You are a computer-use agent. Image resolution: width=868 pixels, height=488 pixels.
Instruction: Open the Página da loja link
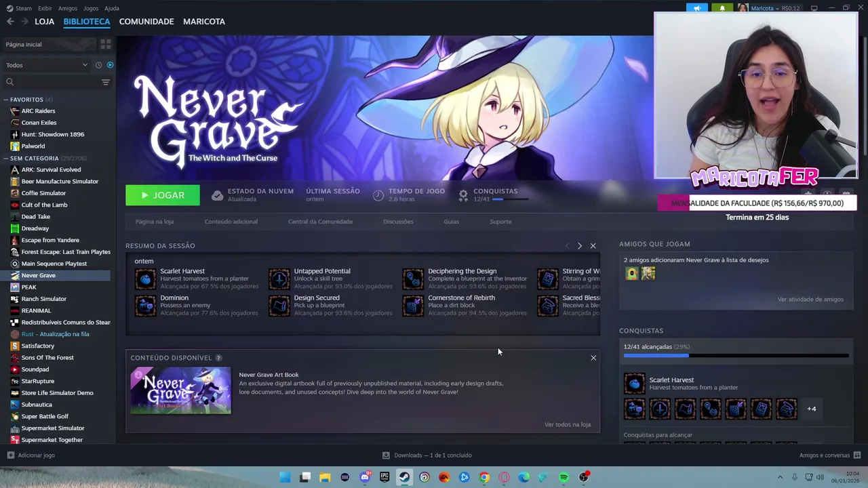pyautogui.click(x=155, y=222)
